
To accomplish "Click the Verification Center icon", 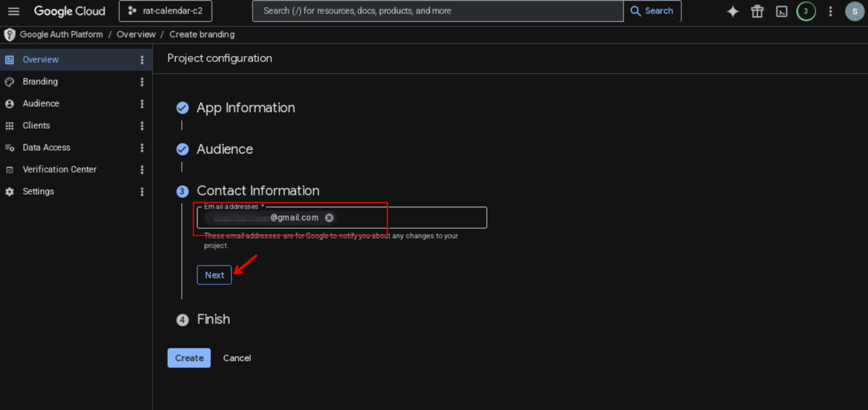I will click(x=9, y=170).
